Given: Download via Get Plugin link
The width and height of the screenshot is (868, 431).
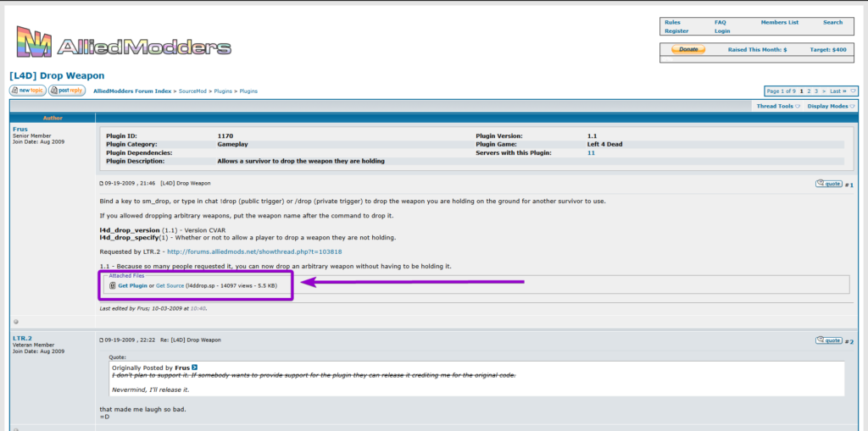Looking at the screenshot, I should 133,285.
